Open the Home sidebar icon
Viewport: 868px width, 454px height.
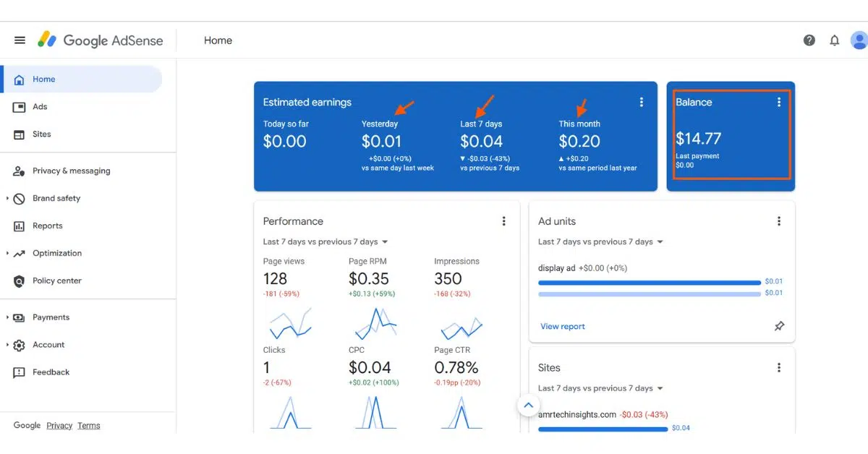coord(43,80)
